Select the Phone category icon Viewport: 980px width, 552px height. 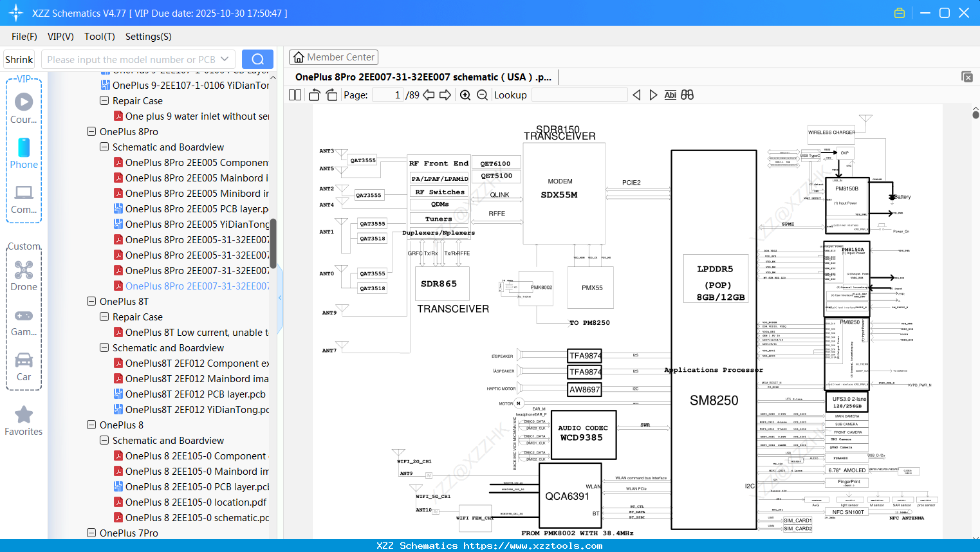click(x=24, y=153)
